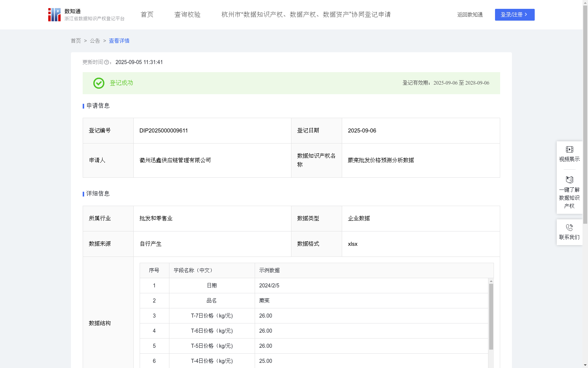
Task: Click the 蕨菜批发价格预测分析数据 name field
Action: (x=380, y=160)
